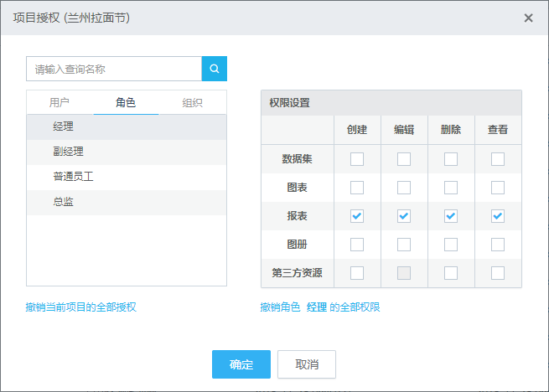This screenshot has width=549, height=392.
Task: Enable 查看 permission for 数据集
Action: tap(498, 159)
